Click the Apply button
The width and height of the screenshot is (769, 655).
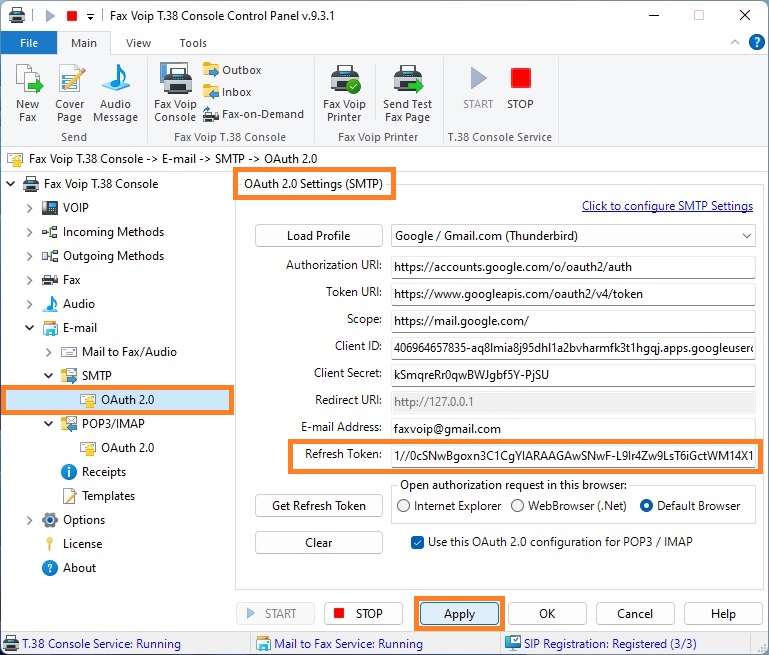coord(460,614)
